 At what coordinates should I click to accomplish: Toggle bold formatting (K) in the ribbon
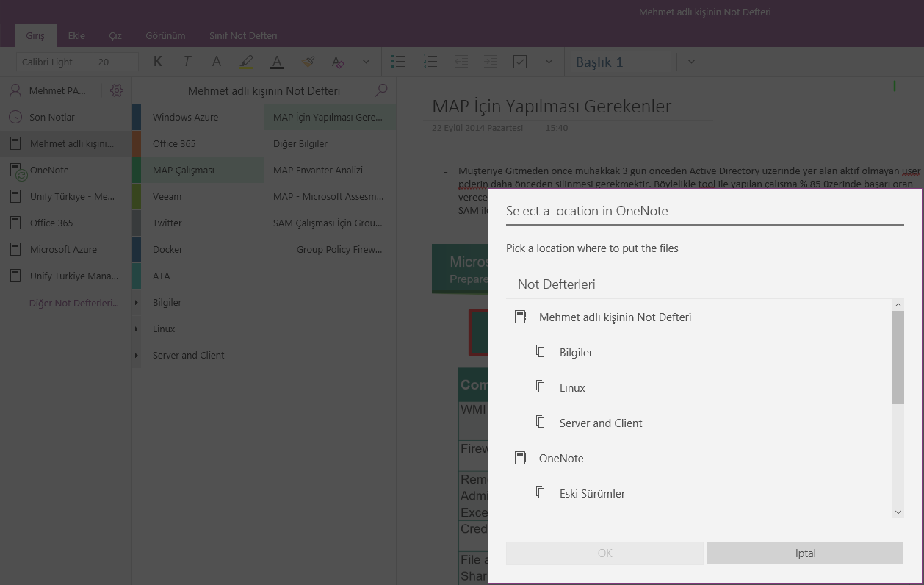click(x=158, y=62)
